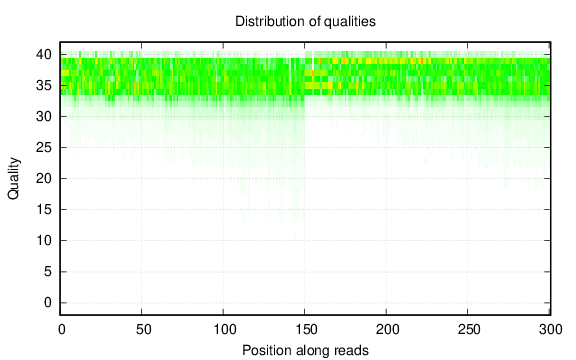Click the 300 tick label on x-axis
This screenshot has width=576, height=360.
551,330
